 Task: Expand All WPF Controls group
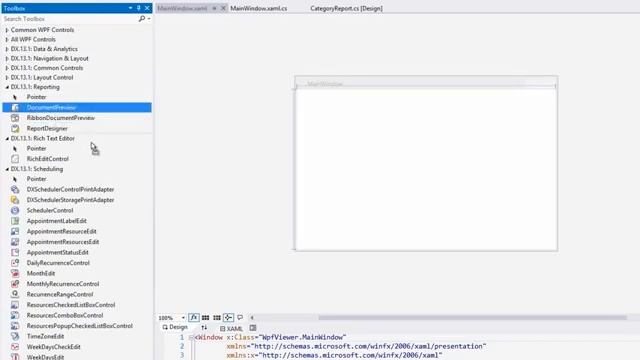click(7, 40)
